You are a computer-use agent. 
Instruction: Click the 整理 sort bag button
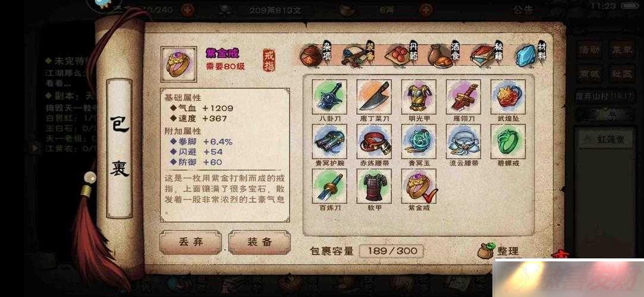click(498, 251)
